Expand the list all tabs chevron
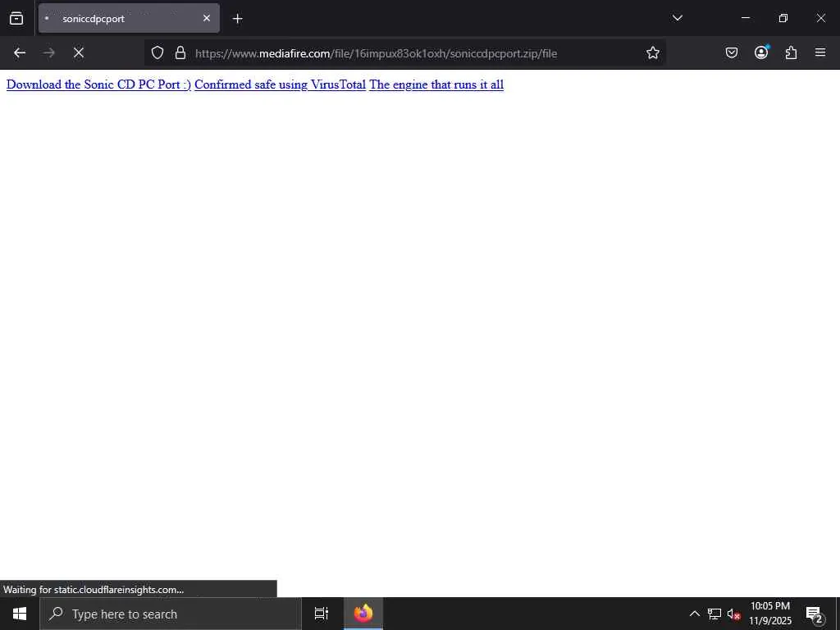 click(x=677, y=18)
